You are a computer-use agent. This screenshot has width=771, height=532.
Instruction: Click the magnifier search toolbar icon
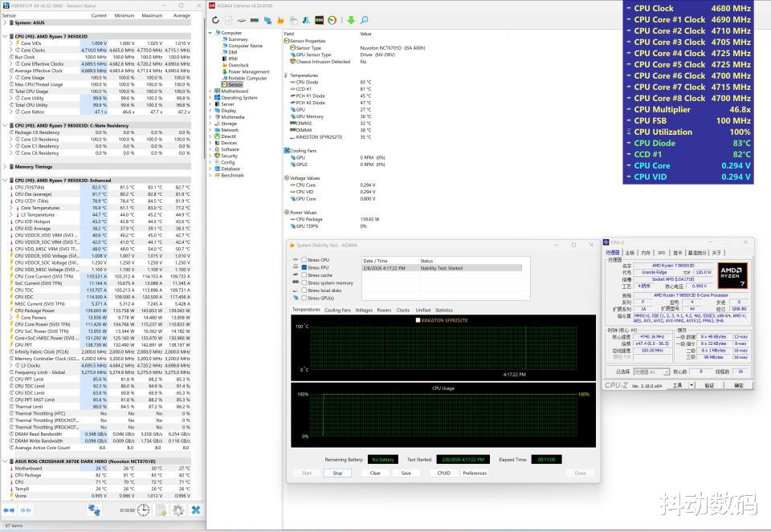364,20
